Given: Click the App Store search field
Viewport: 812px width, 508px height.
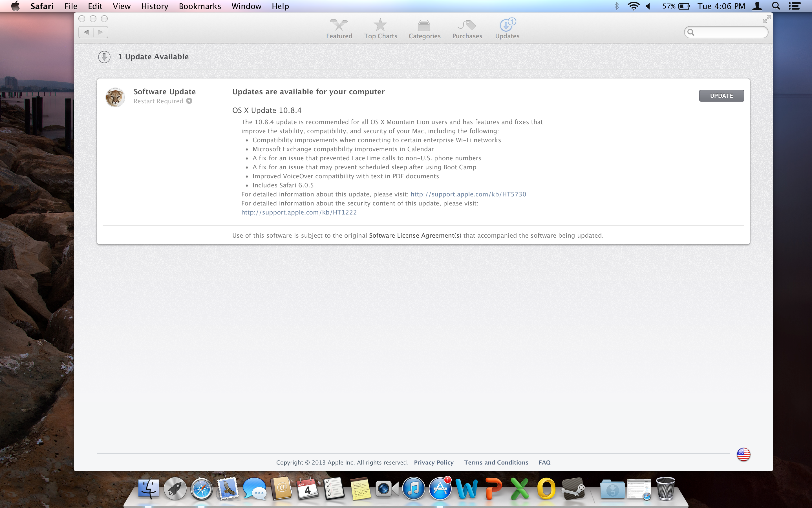Looking at the screenshot, I should [726, 32].
